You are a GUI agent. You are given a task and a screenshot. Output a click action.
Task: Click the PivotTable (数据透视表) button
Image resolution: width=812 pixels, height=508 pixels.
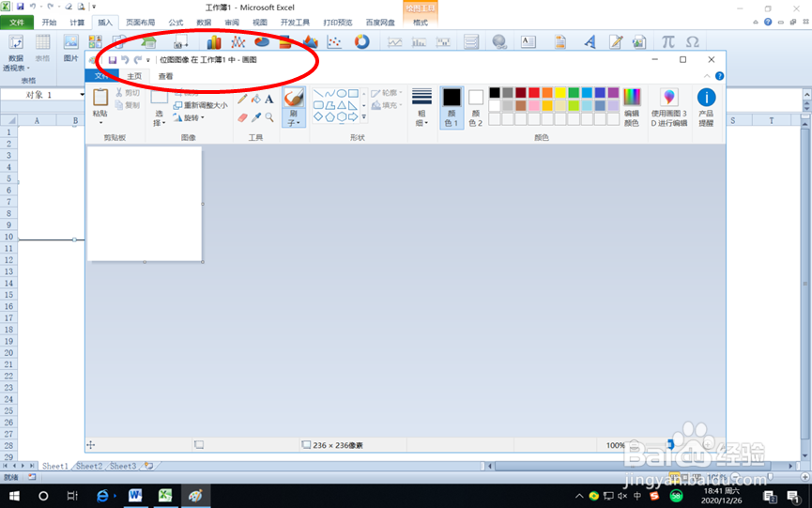16,53
